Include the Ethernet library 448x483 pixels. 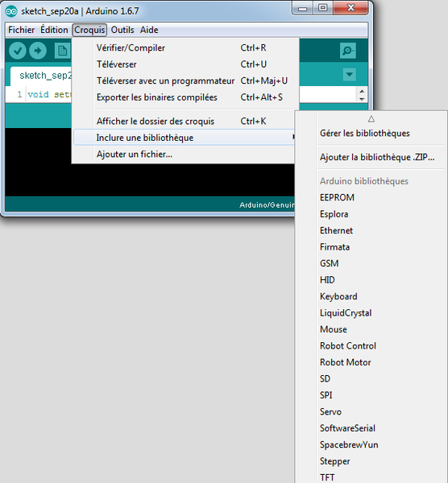click(x=371, y=230)
